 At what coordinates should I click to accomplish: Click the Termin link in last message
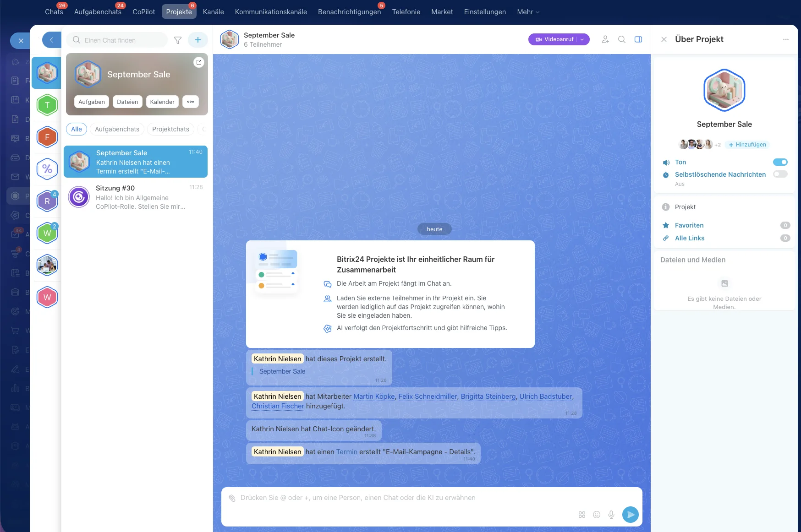[x=346, y=452]
